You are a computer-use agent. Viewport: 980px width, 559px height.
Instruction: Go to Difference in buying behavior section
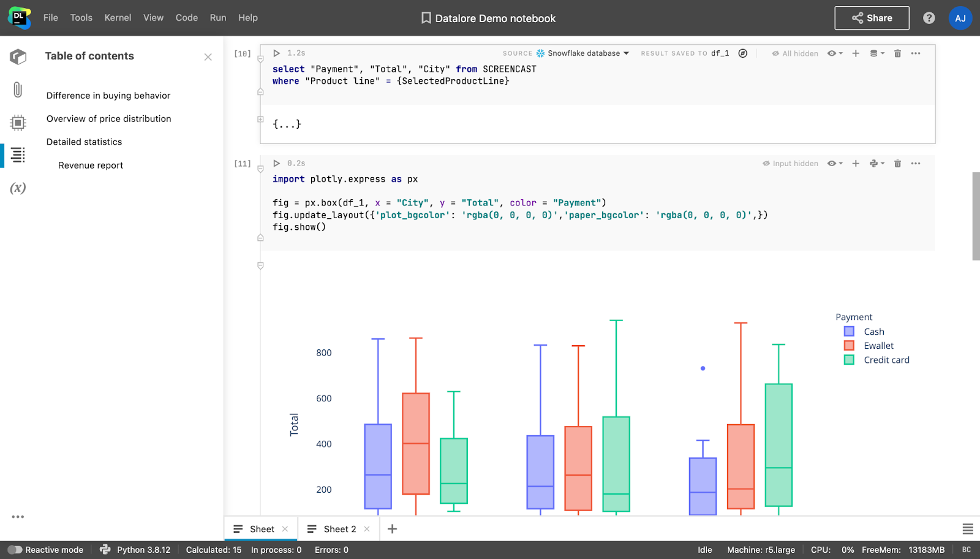[108, 96]
